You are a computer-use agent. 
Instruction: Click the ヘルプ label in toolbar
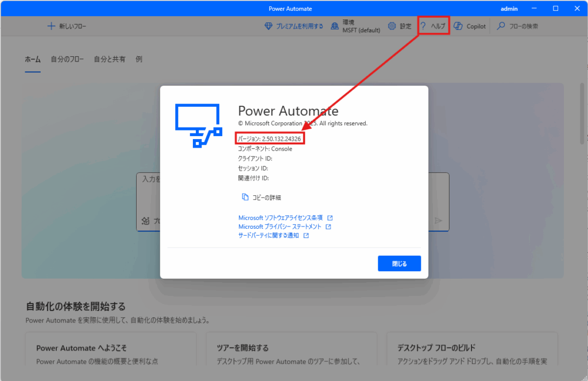tap(438, 26)
